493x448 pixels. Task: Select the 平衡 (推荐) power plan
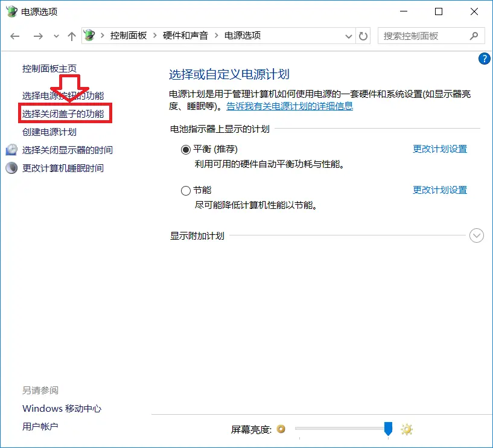point(186,149)
